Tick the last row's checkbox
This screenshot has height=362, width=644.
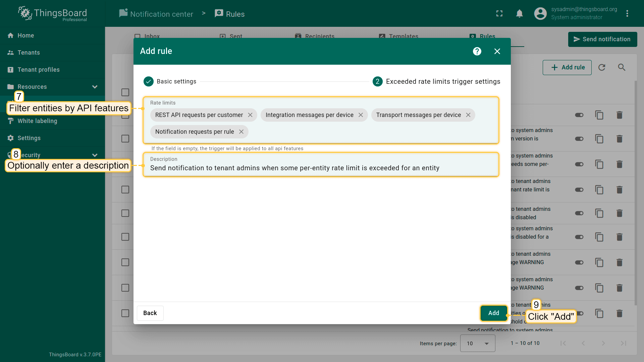125,313
